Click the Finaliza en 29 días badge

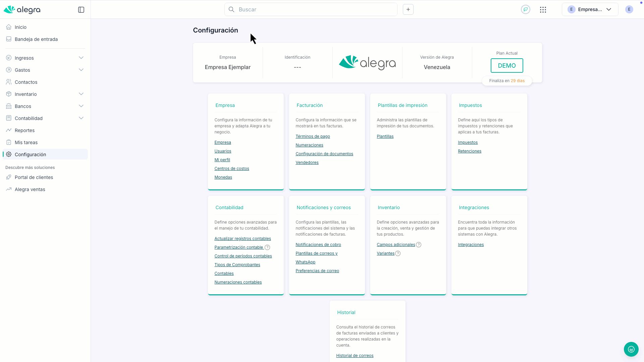507,81
